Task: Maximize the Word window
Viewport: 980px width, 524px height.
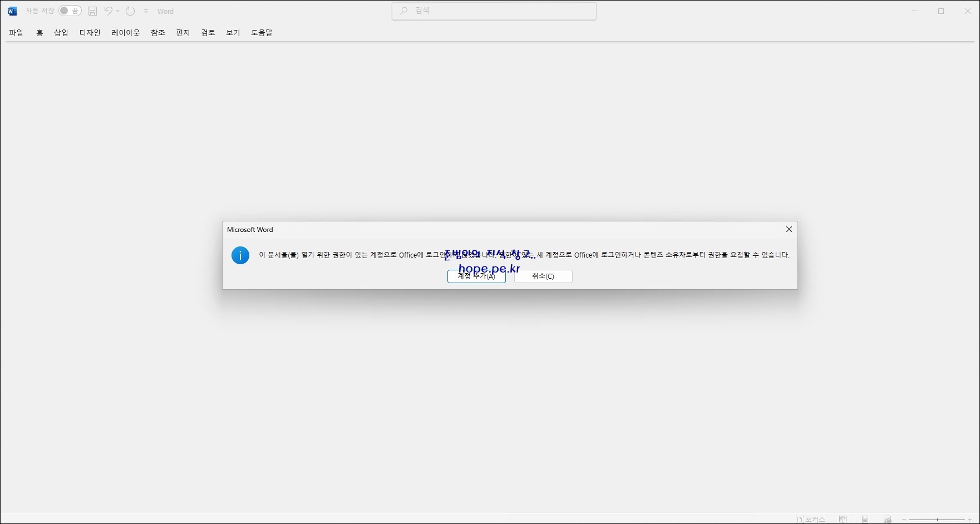Action: click(x=941, y=11)
